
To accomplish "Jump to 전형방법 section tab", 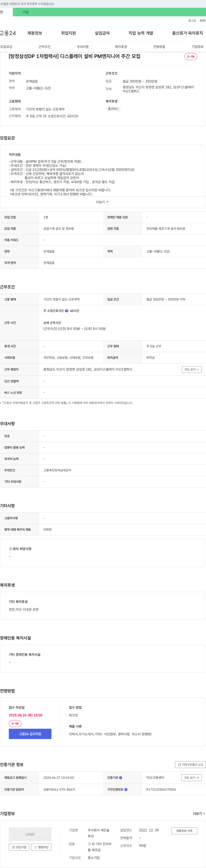I will [x=159, y=46].
